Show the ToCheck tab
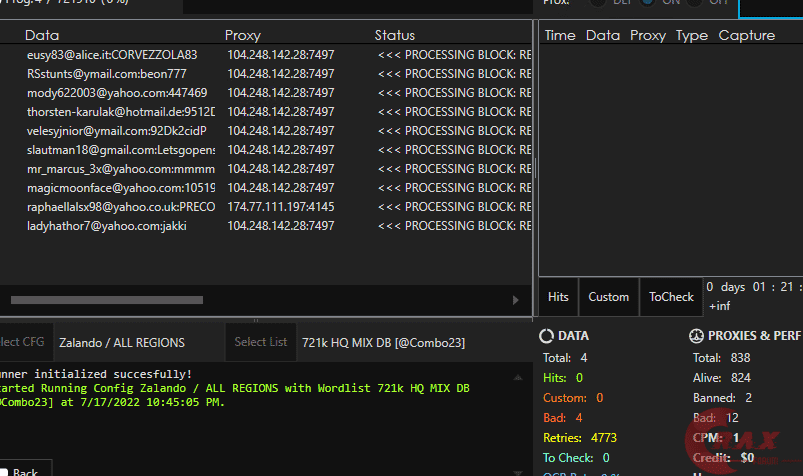 (x=671, y=297)
